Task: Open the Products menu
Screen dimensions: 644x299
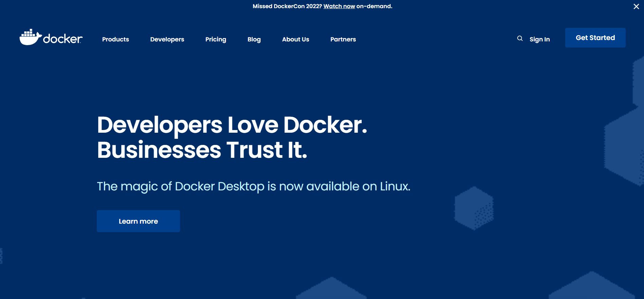Action: 115,39
